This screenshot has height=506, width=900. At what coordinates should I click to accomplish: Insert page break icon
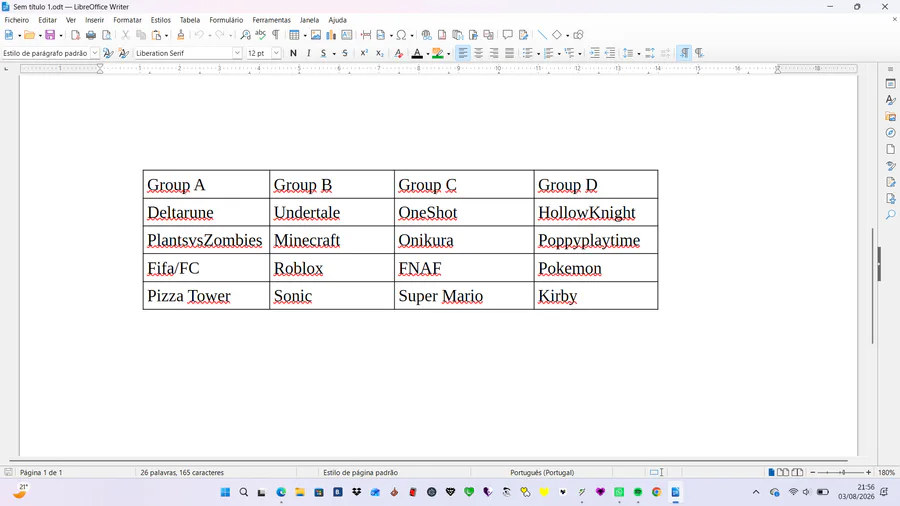(366, 35)
